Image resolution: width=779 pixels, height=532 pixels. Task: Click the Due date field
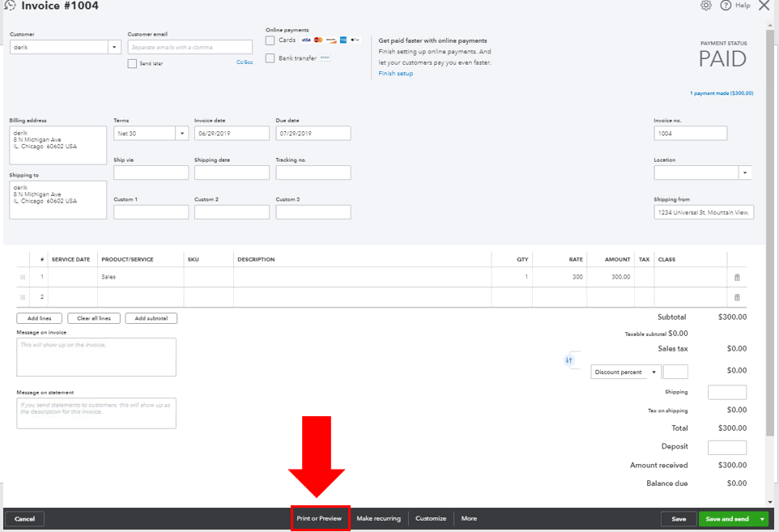click(x=313, y=133)
